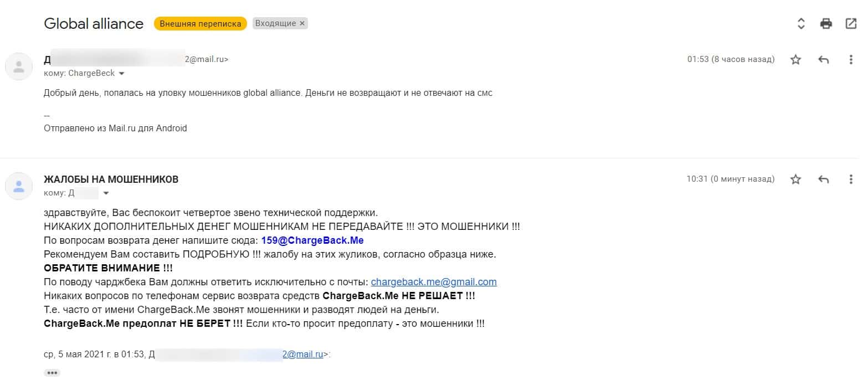Click the 'НИКАКИХ ДОПОЛНИТЕЛЬНЫХ ДЕНЕГ' warning line
This screenshot has height=380, width=868.
tap(282, 227)
